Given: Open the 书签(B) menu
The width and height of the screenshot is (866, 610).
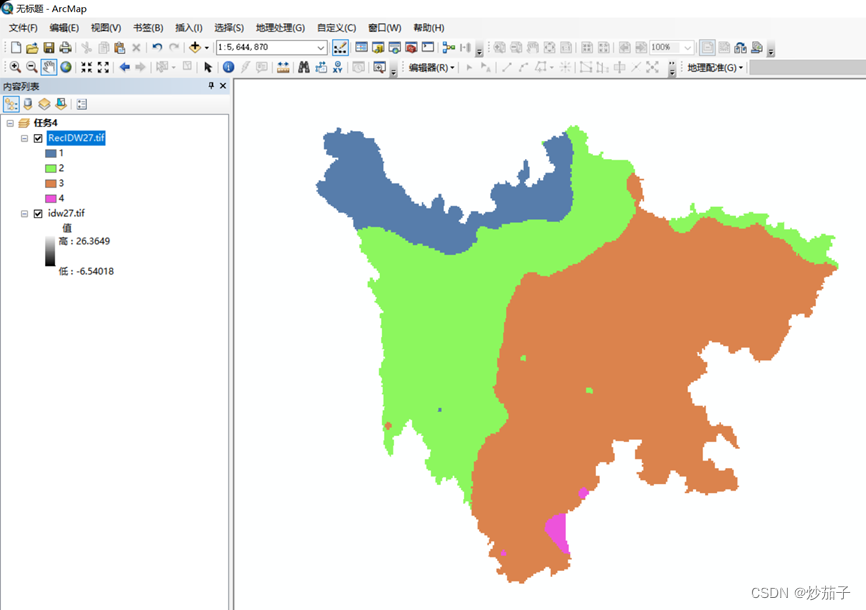Looking at the screenshot, I should tap(148, 28).
